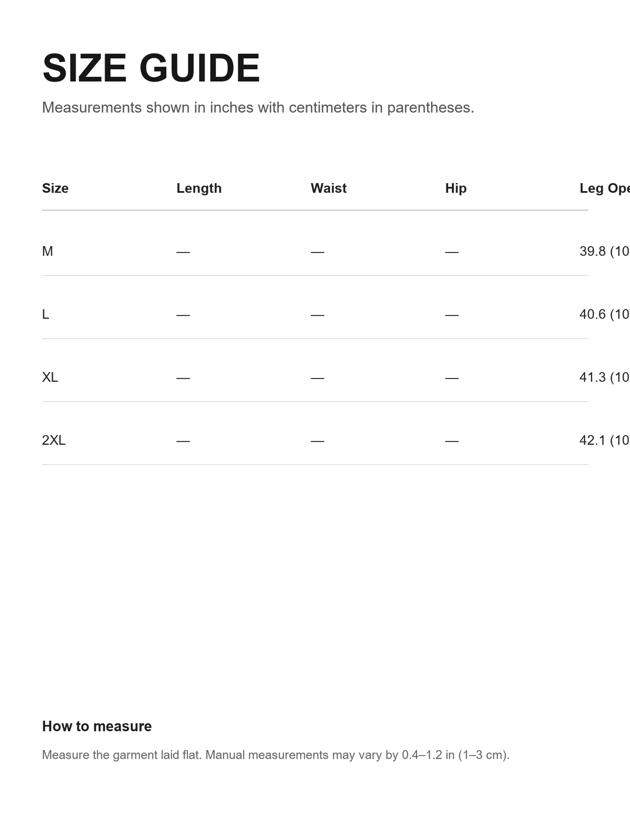This screenshot has width=630, height=840.
Task: Click the 40.6 leg opening value
Action: (605, 314)
